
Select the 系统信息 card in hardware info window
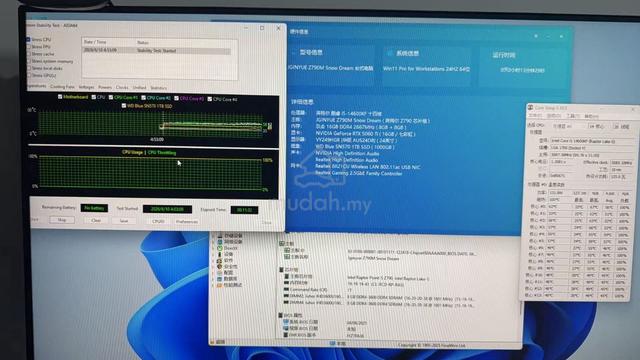tap(427, 66)
